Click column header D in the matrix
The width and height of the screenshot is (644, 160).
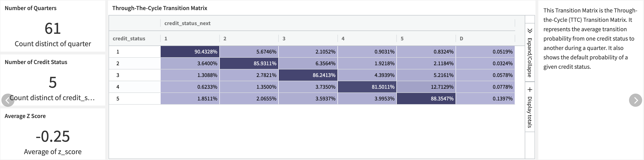(461, 38)
